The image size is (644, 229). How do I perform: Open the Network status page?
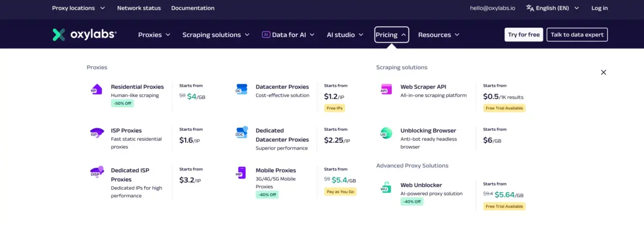(x=138, y=8)
